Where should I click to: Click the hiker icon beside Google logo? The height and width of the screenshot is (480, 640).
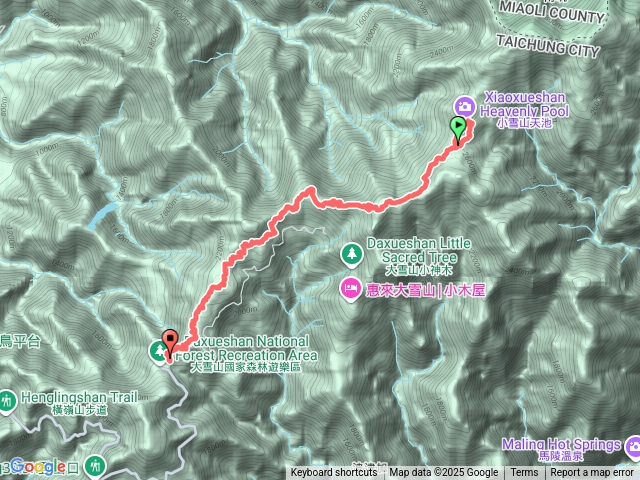(96, 465)
